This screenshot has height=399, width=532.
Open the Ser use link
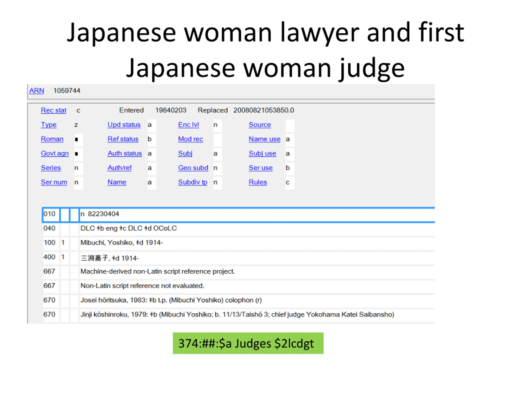coord(260,168)
